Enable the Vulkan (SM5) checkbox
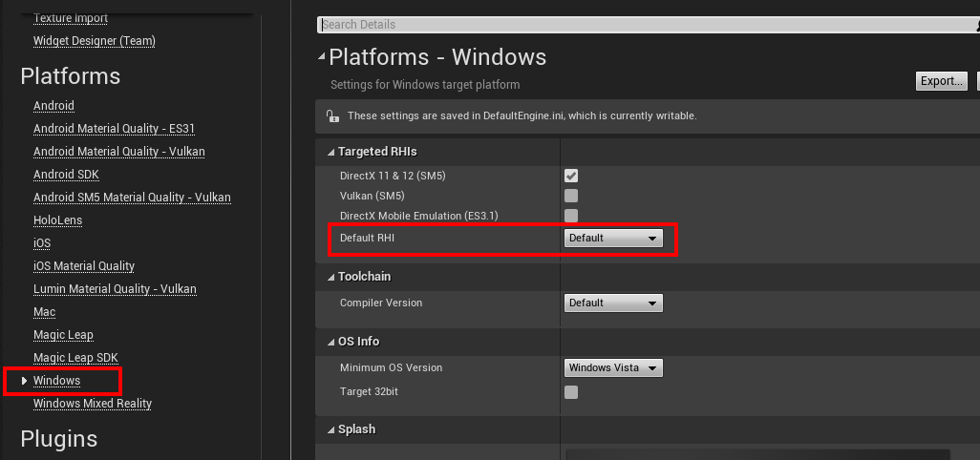 point(571,196)
